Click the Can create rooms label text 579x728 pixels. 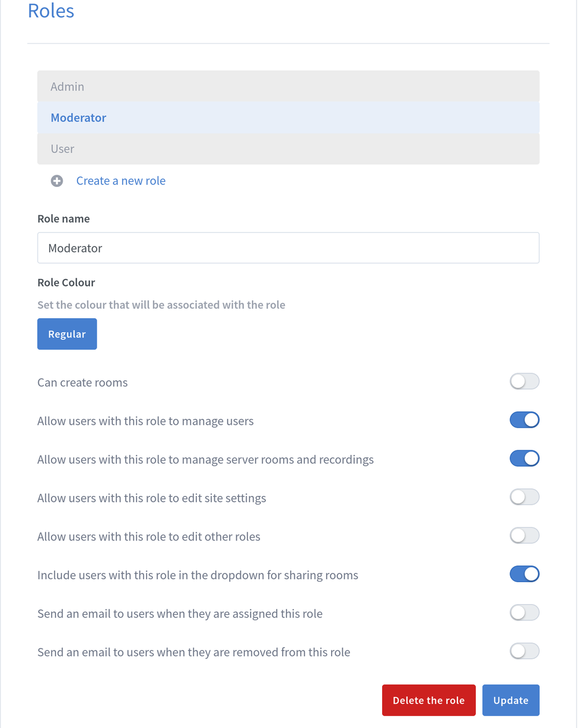click(82, 383)
